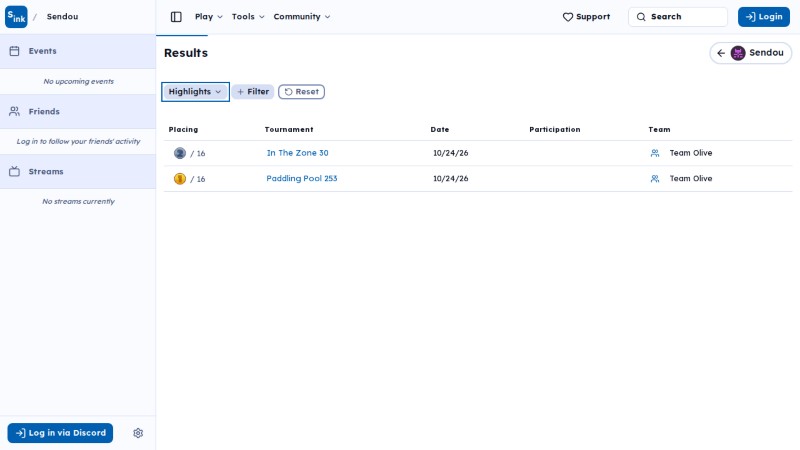The width and height of the screenshot is (800, 450).
Task: Toggle the sidebar panel icon
Action: 176,17
